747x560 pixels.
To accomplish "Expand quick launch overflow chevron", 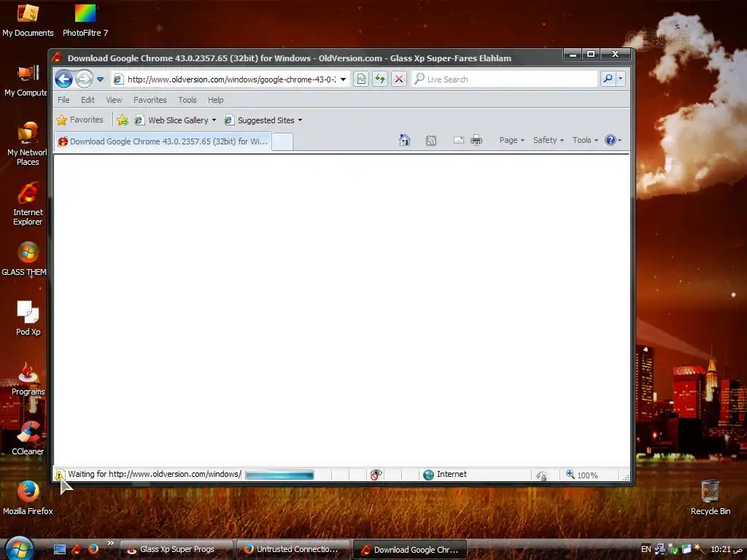I will pyautogui.click(x=111, y=542).
